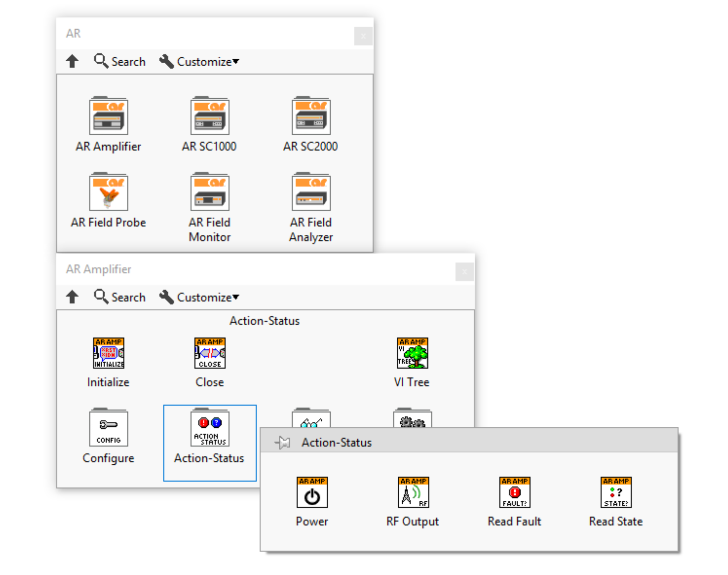Image resolution: width=728 pixels, height=575 pixels.
Task: Pick the Read State VI
Action: 615,492
